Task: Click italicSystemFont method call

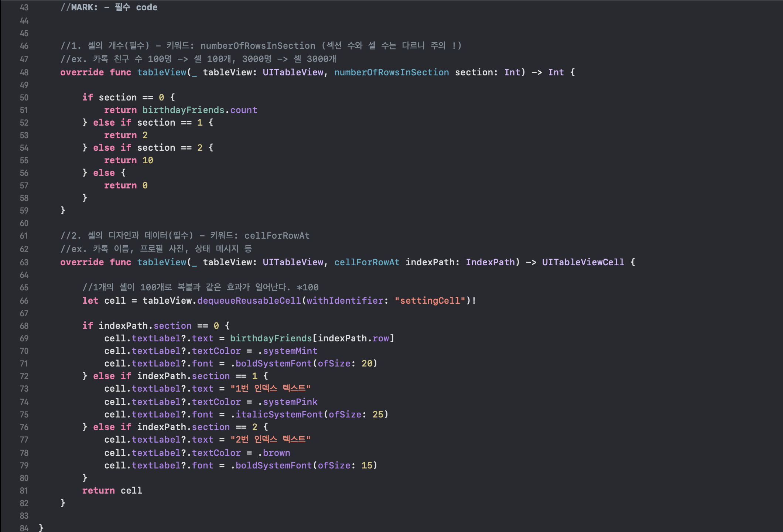Action: tap(279, 415)
